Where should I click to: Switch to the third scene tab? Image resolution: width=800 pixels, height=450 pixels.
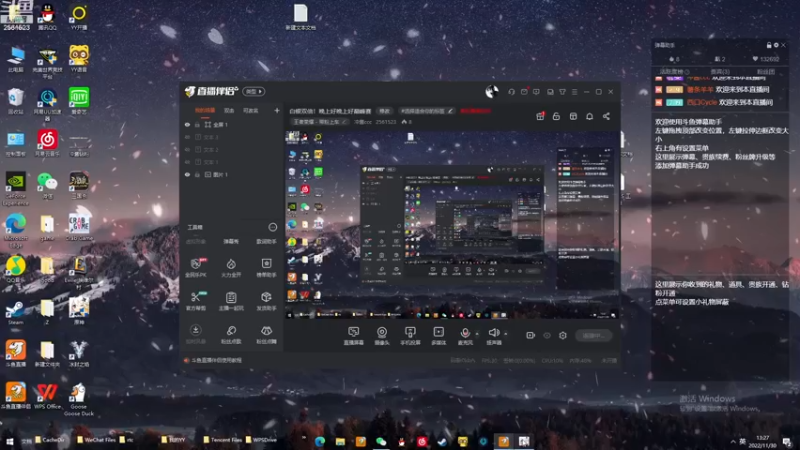click(x=251, y=111)
